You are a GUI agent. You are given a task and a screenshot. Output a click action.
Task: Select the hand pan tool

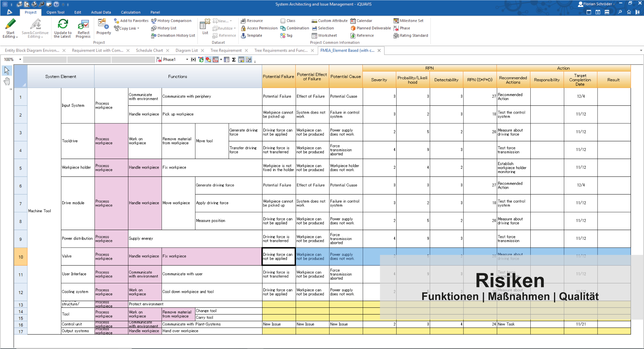pyautogui.click(x=7, y=82)
